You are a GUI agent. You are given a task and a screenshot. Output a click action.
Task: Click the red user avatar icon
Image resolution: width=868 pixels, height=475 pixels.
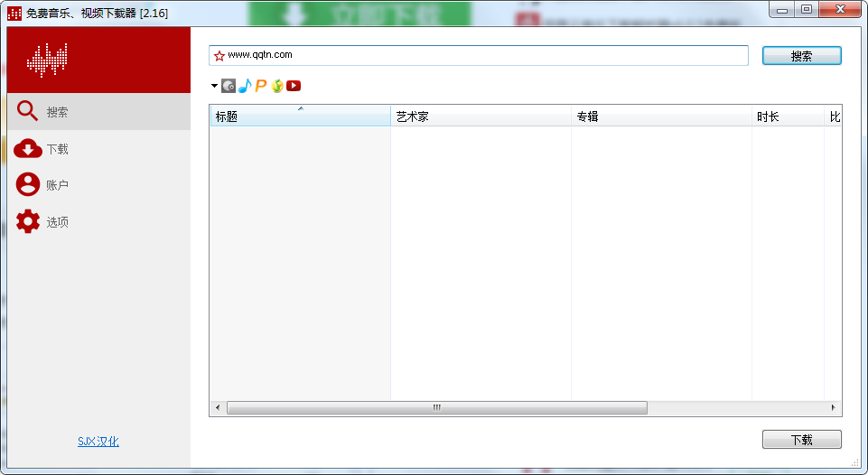pos(28,184)
